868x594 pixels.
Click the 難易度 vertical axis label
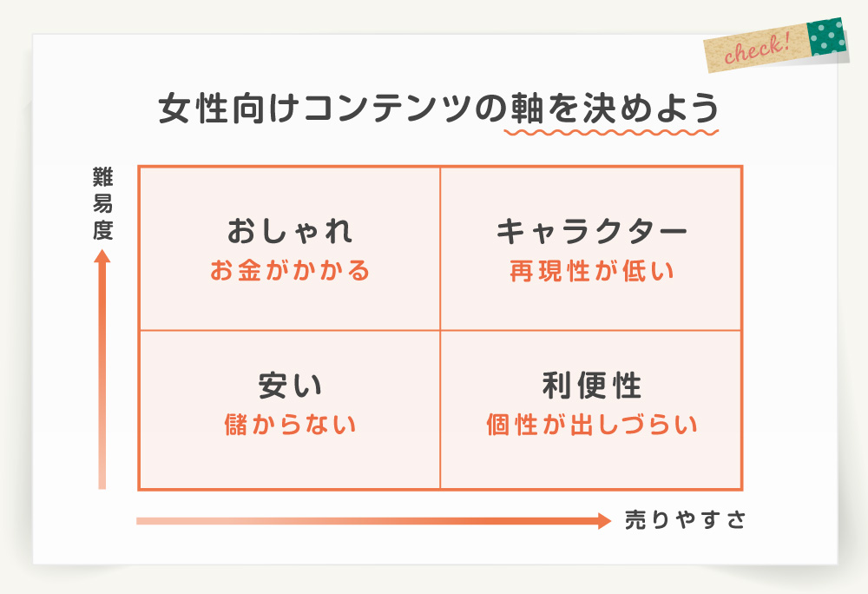102,204
